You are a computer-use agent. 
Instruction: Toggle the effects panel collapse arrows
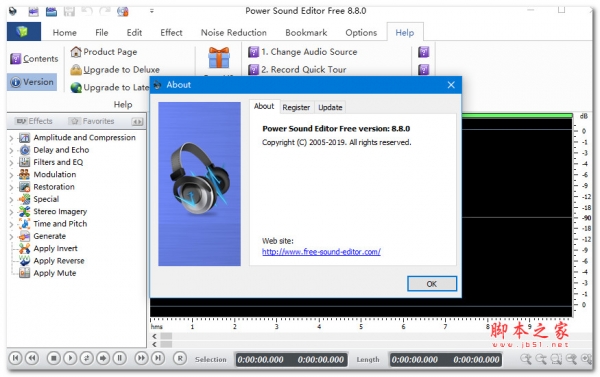137,122
